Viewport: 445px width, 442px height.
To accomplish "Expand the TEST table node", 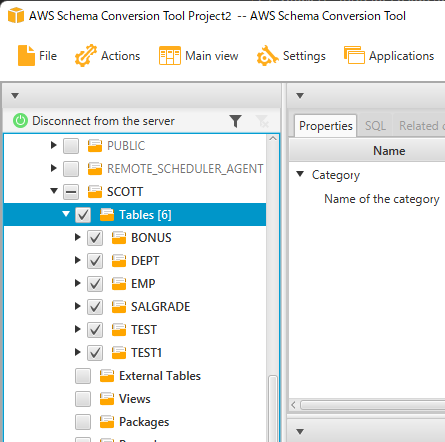I will point(78,329).
